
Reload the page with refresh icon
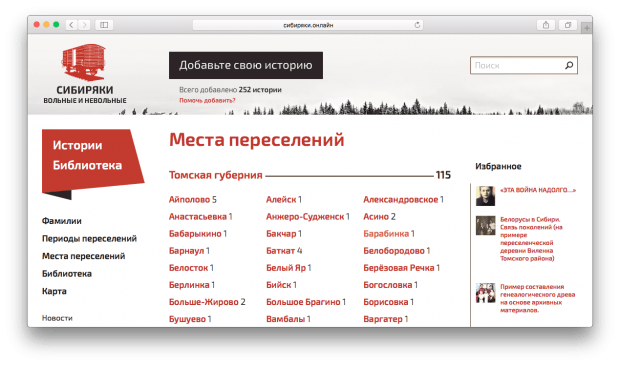tap(417, 25)
